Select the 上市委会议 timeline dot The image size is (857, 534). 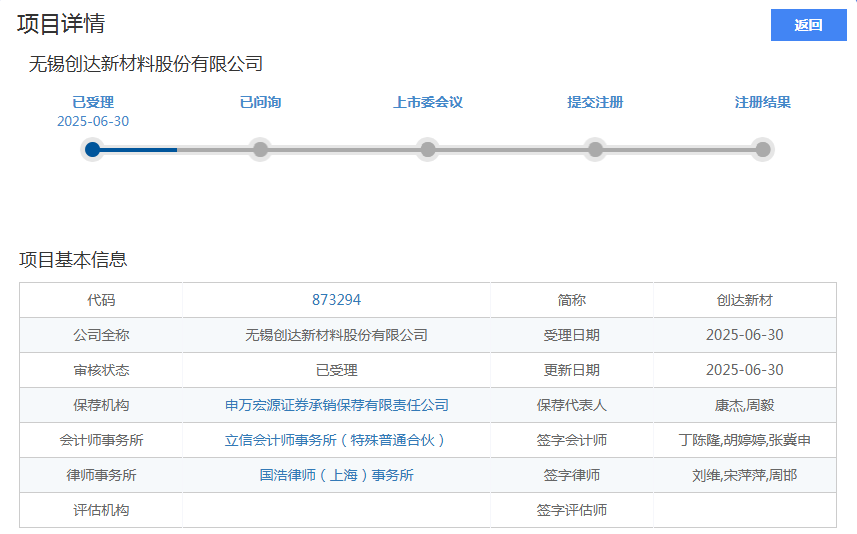[428, 149]
